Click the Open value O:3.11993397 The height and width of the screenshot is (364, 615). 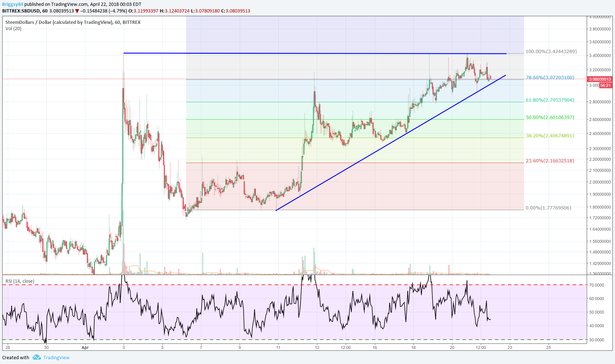point(143,11)
